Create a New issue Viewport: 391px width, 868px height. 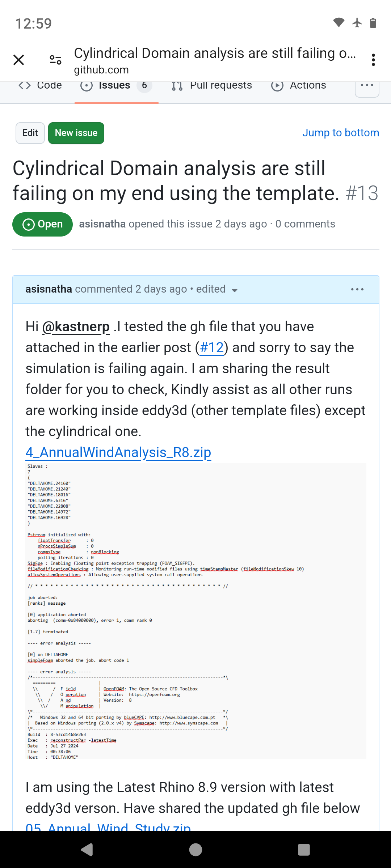coord(76,133)
